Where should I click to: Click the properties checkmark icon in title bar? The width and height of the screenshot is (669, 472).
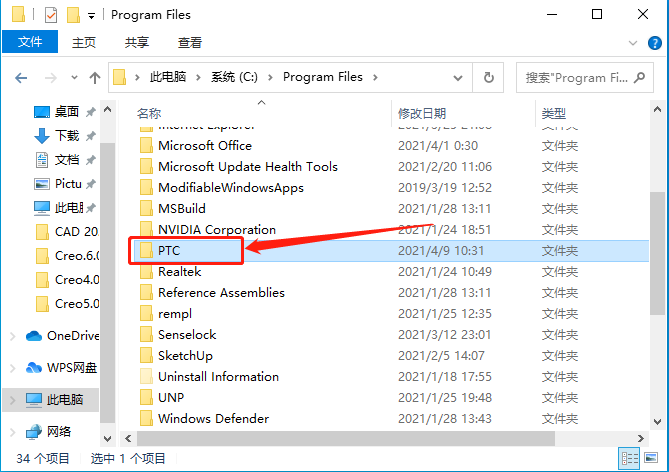click(51, 15)
